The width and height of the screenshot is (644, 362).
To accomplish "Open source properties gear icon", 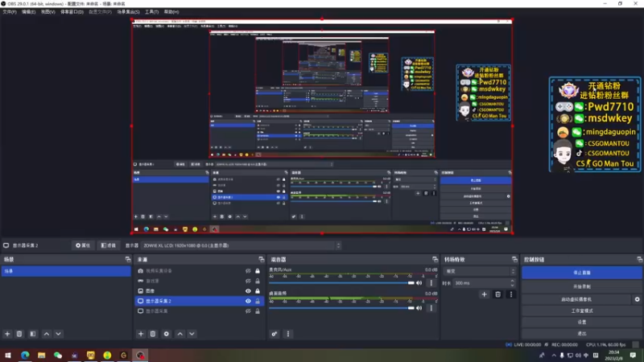I will (167, 334).
